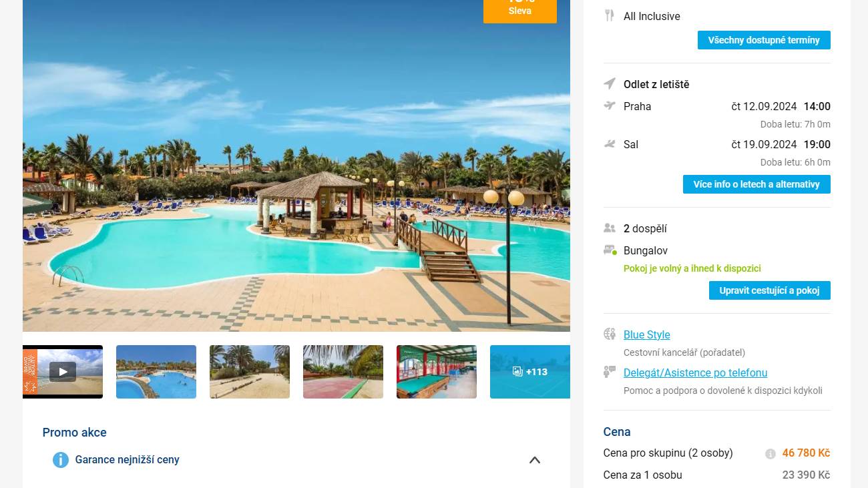The height and width of the screenshot is (488, 868).
Task: Click the delegate assistance chat icon
Action: tap(610, 372)
